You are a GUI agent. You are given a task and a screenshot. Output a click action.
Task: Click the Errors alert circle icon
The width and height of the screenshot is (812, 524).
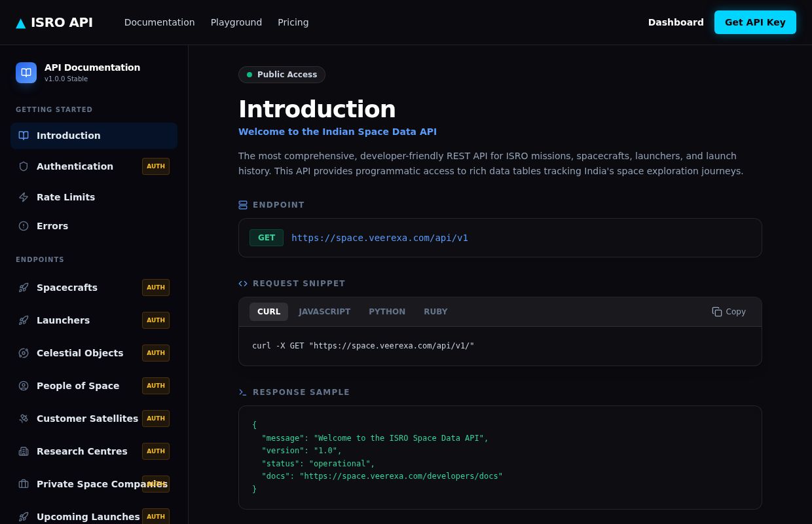24,226
